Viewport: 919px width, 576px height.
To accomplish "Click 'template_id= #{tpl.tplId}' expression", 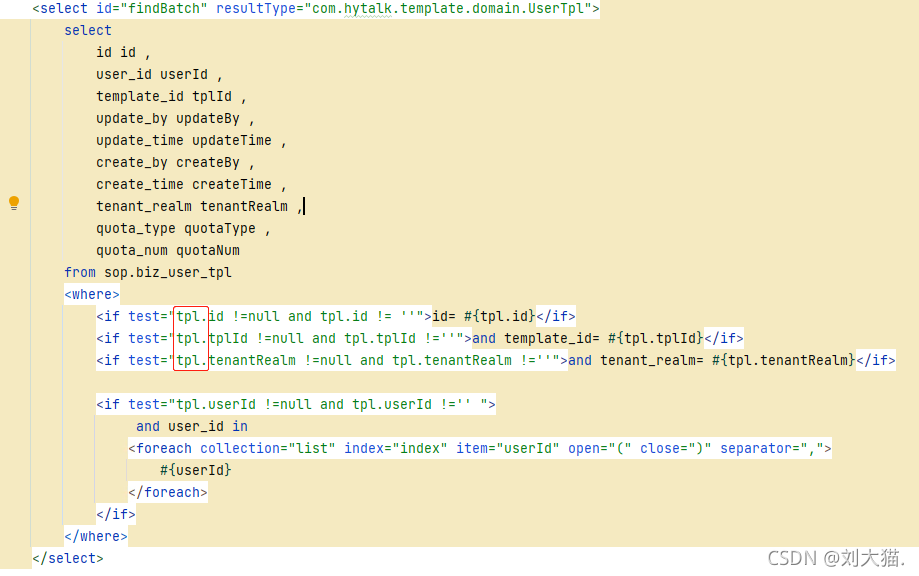I will [603, 338].
